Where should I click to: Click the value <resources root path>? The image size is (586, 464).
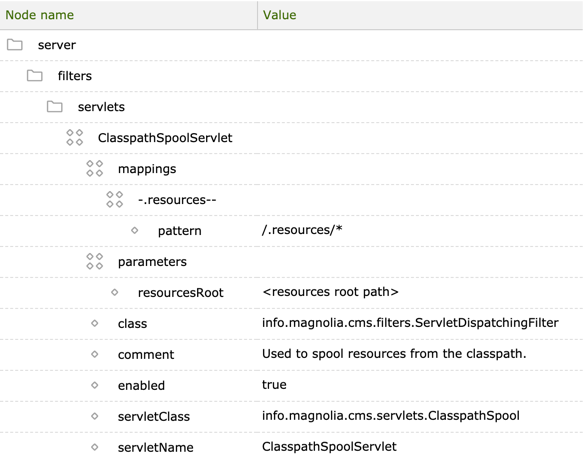click(x=330, y=292)
